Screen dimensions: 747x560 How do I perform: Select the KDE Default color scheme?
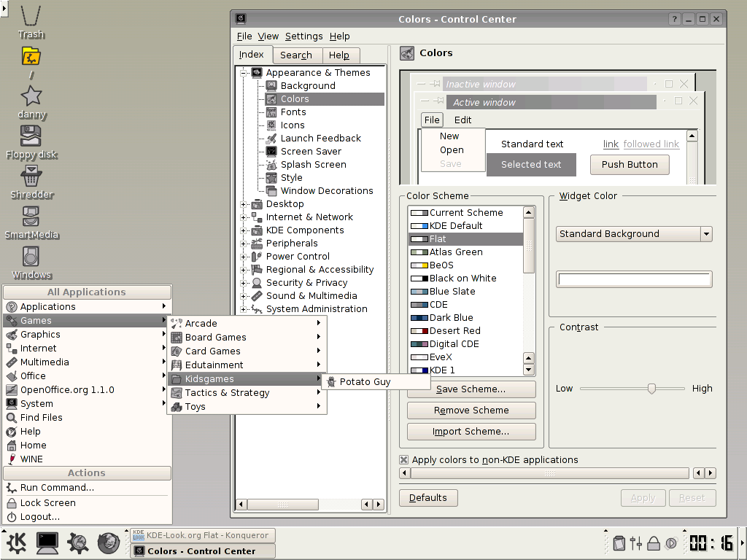coord(465,226)
